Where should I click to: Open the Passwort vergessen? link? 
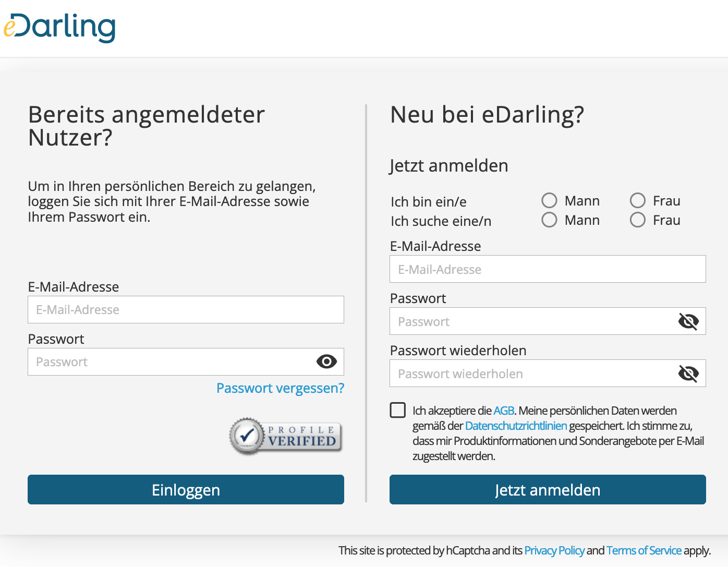(280, 388)
